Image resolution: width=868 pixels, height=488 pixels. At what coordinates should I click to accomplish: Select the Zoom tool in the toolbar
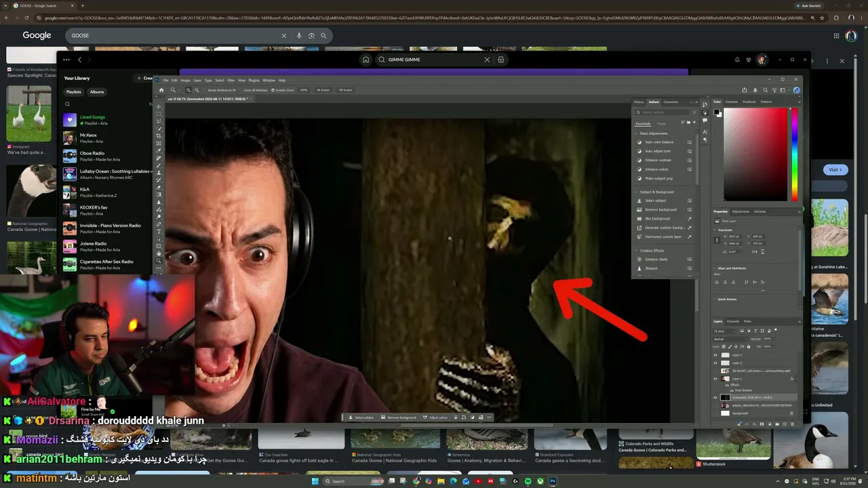pyautogui.click(x=159, y=261)
